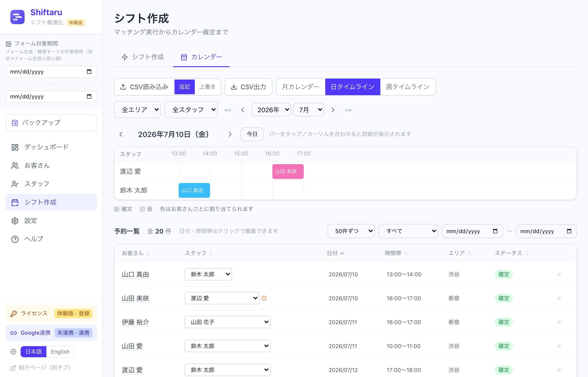The width and height of the screenshot is (588, 377).
Task: Click the 仮 legend swatch
Action: click(x=142, y=209)
